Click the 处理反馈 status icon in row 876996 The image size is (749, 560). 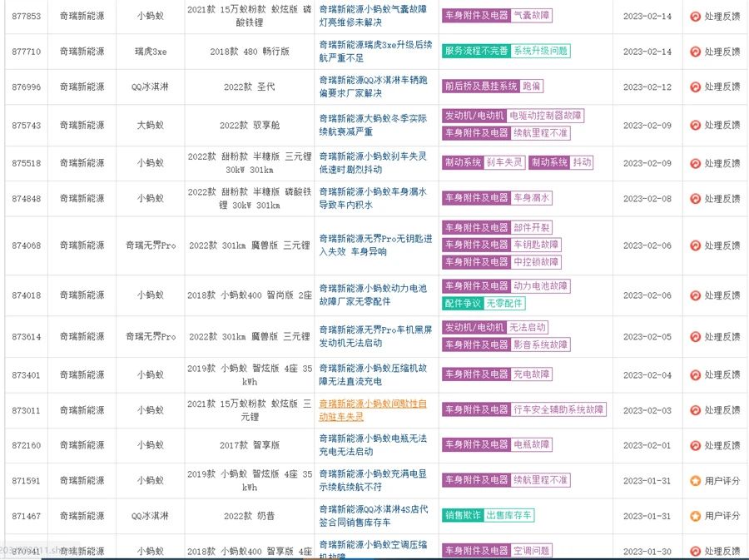click(x=695, y=87)
